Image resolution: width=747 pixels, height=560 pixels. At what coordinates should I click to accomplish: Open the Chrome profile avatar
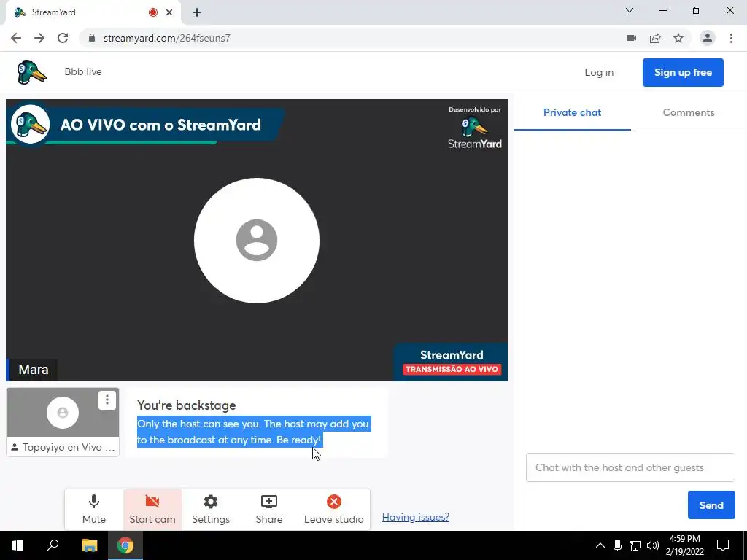coord(708,38)
